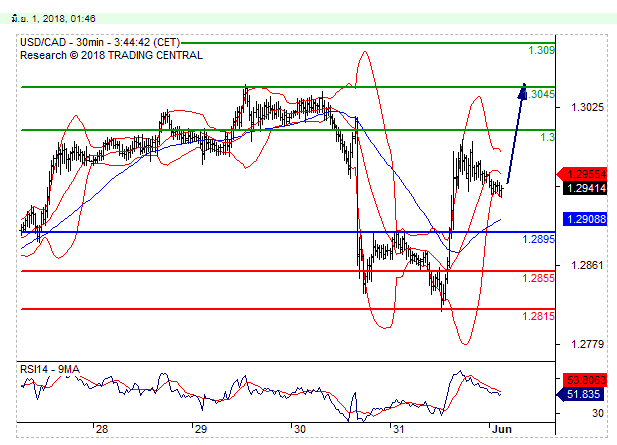The image size is (617, 445).
Task: Click the red 1.29554 price tag
Action: point(582,174)
